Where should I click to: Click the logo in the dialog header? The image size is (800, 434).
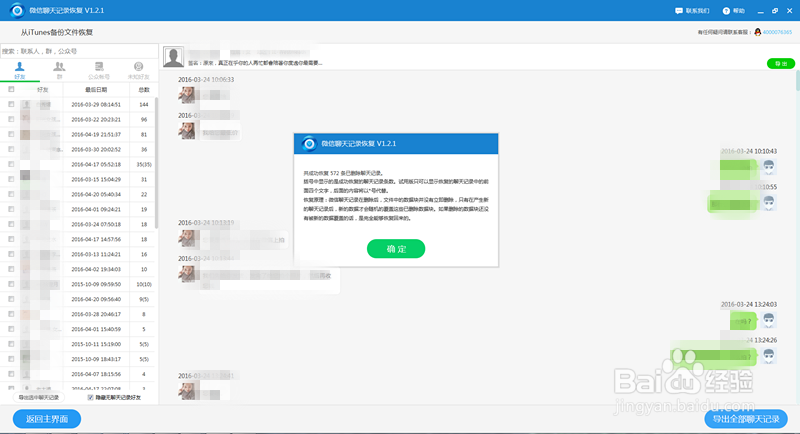coord(309,144)
